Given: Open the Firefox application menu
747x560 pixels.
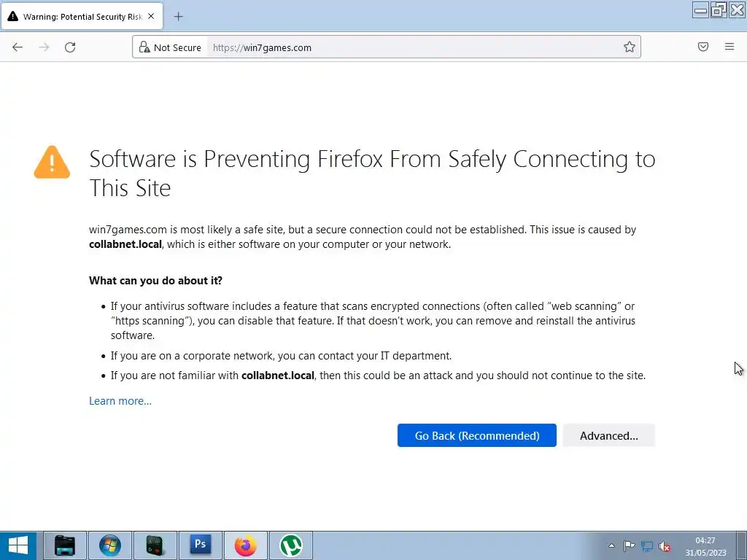Looking at the screenshot, I should (x=729, y=47).
